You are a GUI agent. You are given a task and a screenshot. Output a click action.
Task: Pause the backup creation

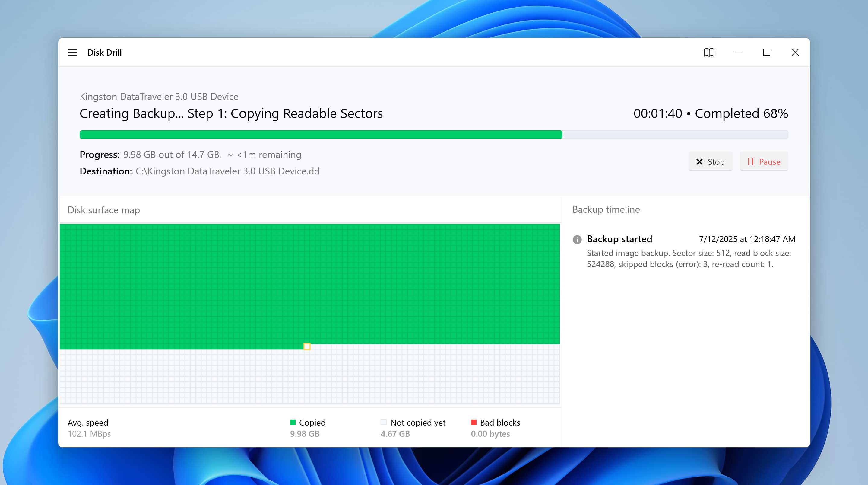click(x=764, y=161)
